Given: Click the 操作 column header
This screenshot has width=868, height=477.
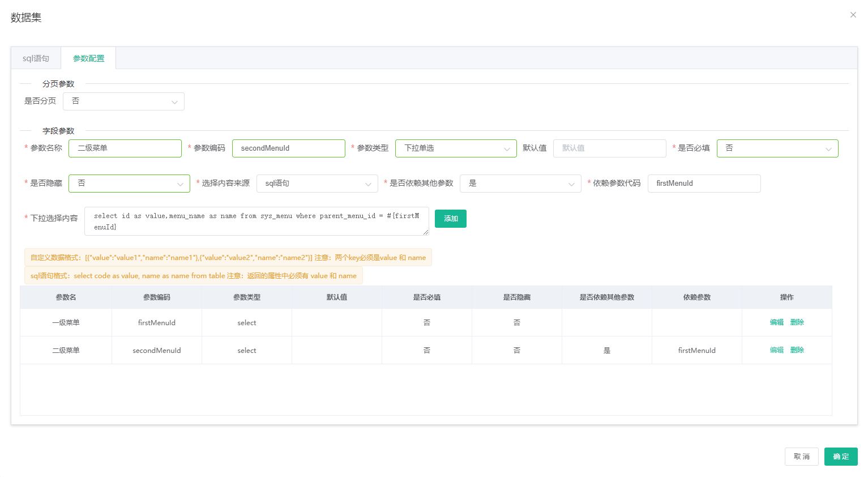Looking at the screenshot, I should pos(787,297).
